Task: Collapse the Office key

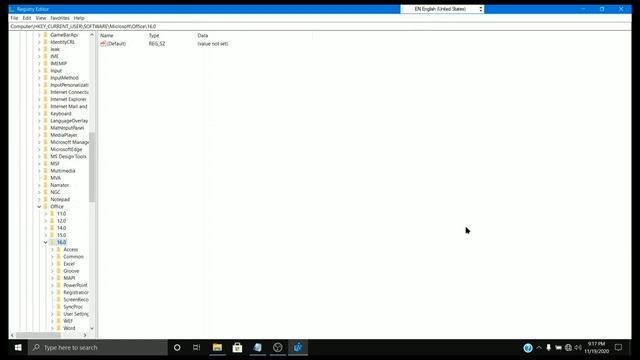Action: 39,207
